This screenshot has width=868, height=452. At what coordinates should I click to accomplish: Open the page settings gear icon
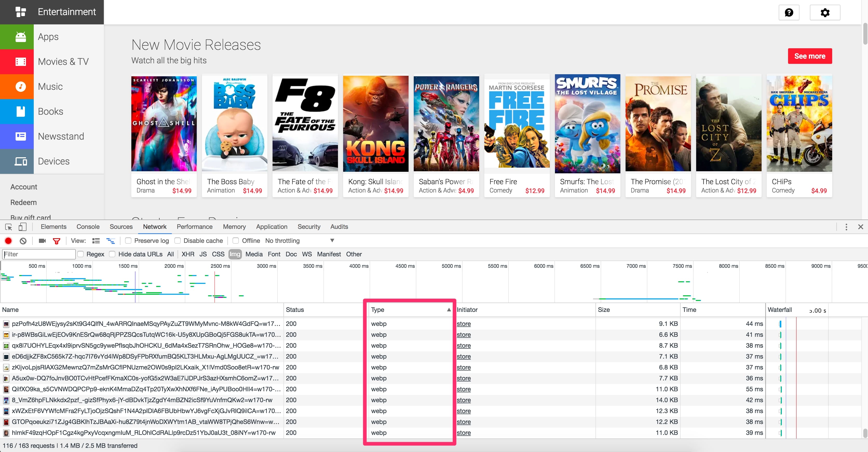point(825,12)
